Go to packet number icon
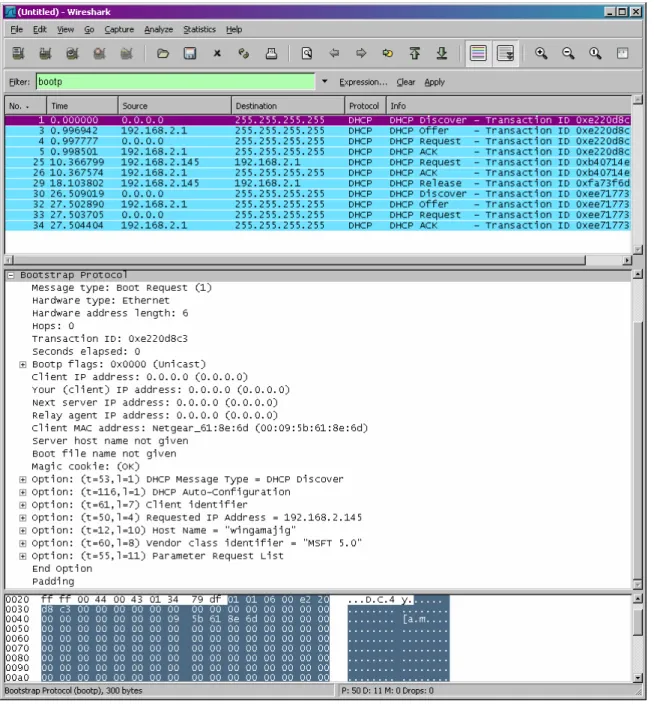Viewport: 654px width, 704px height. (387, 53)
